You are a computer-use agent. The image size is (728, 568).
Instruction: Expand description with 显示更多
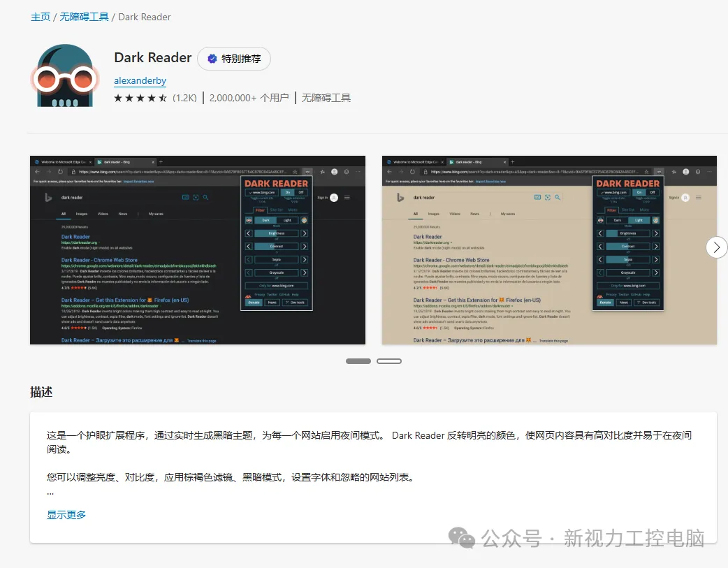tap(66, 515)
